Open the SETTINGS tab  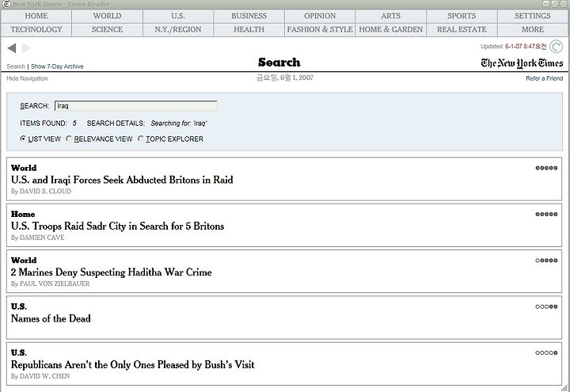533,16
